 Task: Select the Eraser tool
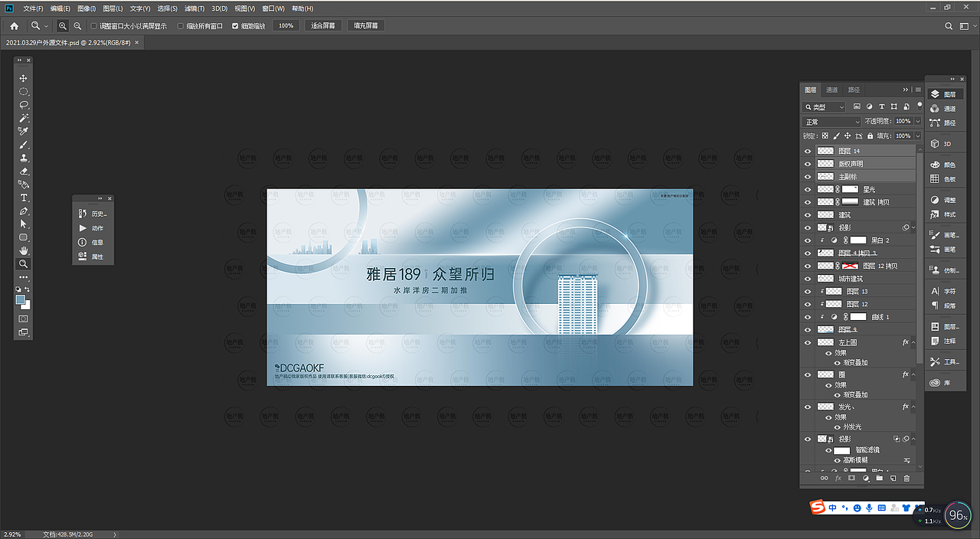point(24,171)
